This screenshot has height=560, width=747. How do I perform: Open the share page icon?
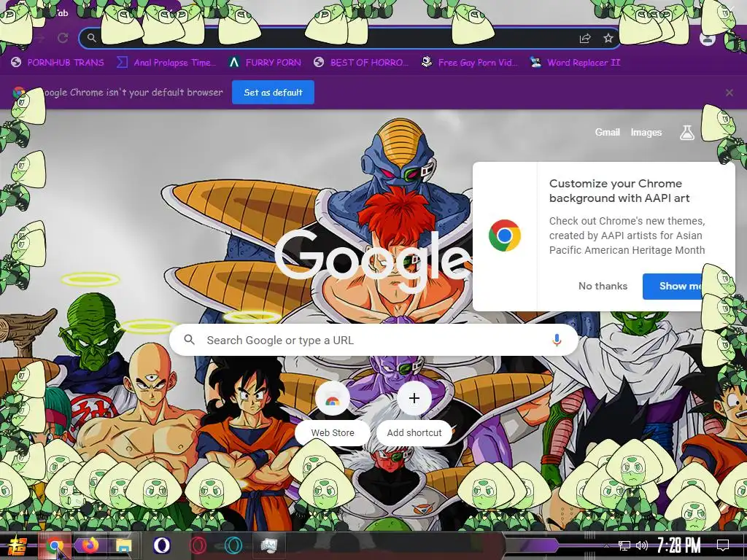coord(585,39)
